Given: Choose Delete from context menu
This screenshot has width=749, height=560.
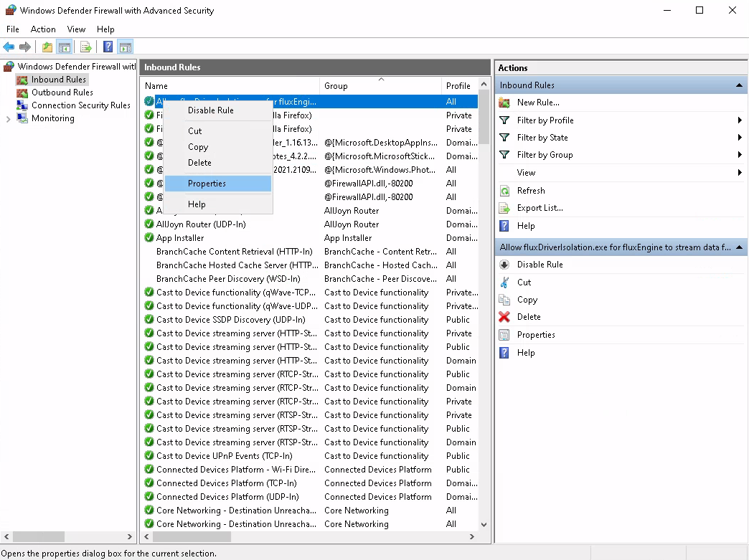Looking at the screenshot, I should 218,163.
